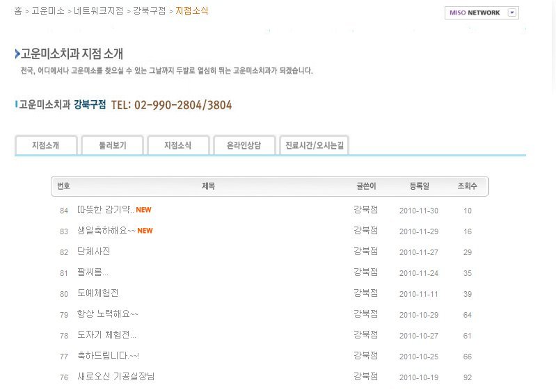The width and height of the screenshot is (556, 392).
Task: Open the MISO NETWORK dropdown arrow
Action: point(511,13)
